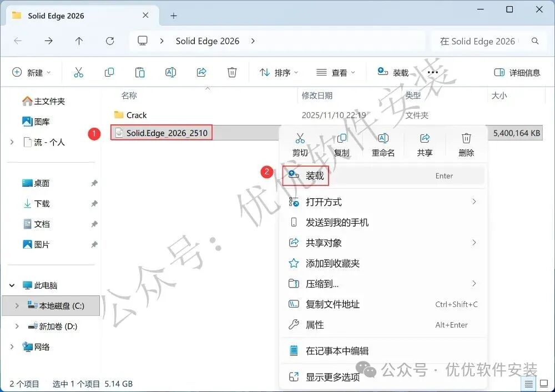Open 共享对象 submenu

pos(384,243)
